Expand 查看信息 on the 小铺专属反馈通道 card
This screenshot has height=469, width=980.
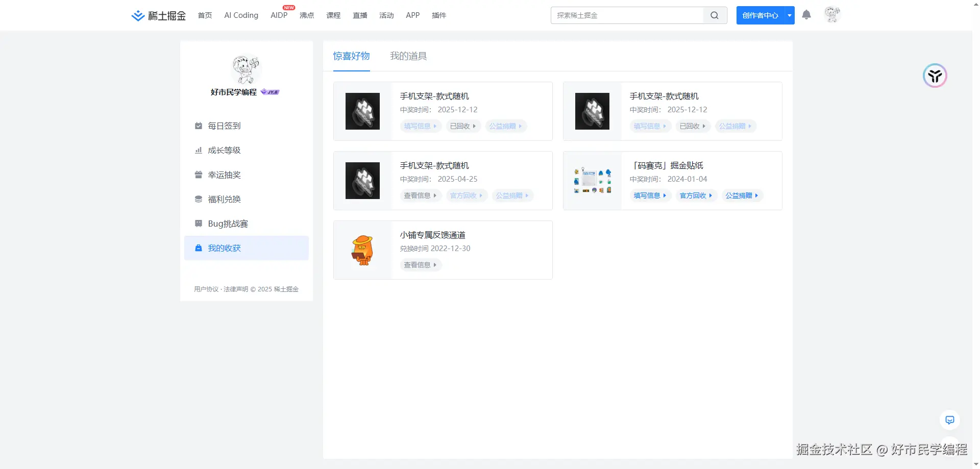[420, 264]
